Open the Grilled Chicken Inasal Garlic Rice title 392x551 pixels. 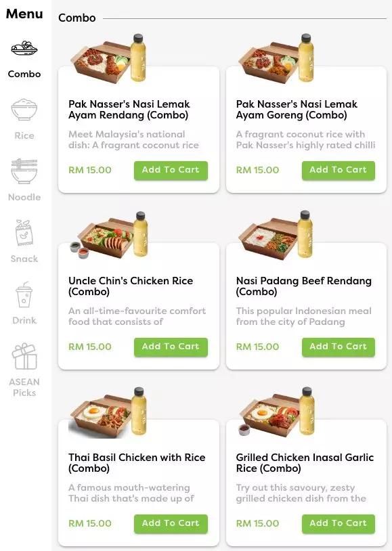pos(305,463)
